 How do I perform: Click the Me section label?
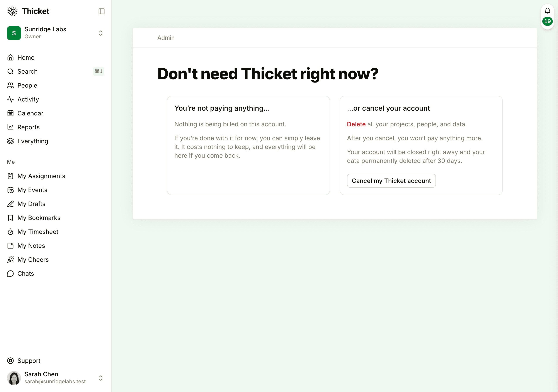coord(11,162)
